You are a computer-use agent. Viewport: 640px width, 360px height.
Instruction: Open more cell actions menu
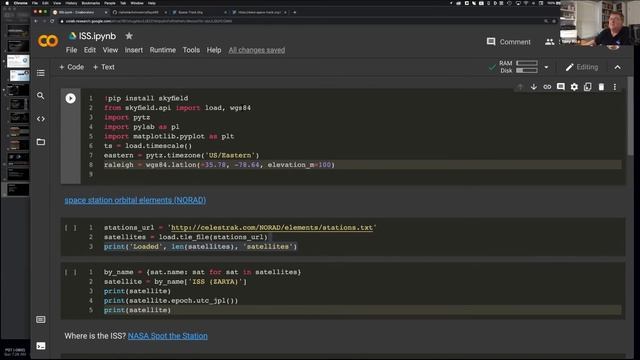click(615, 87)
